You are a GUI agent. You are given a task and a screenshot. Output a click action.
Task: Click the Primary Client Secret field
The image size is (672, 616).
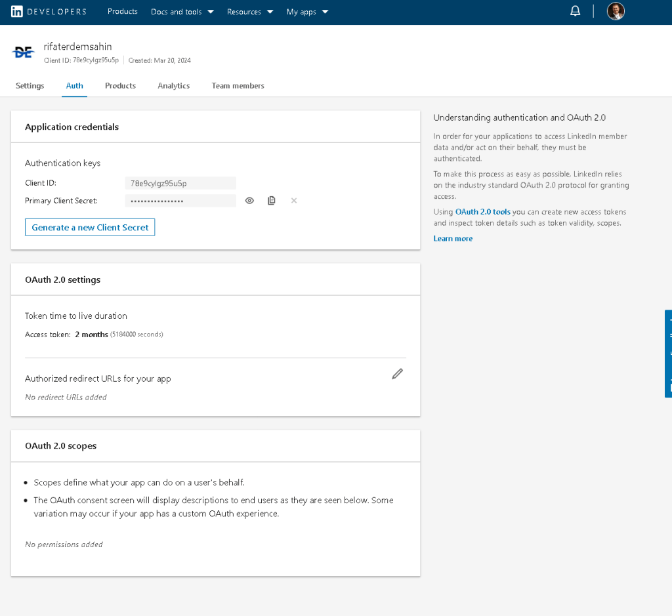[180, 201]
